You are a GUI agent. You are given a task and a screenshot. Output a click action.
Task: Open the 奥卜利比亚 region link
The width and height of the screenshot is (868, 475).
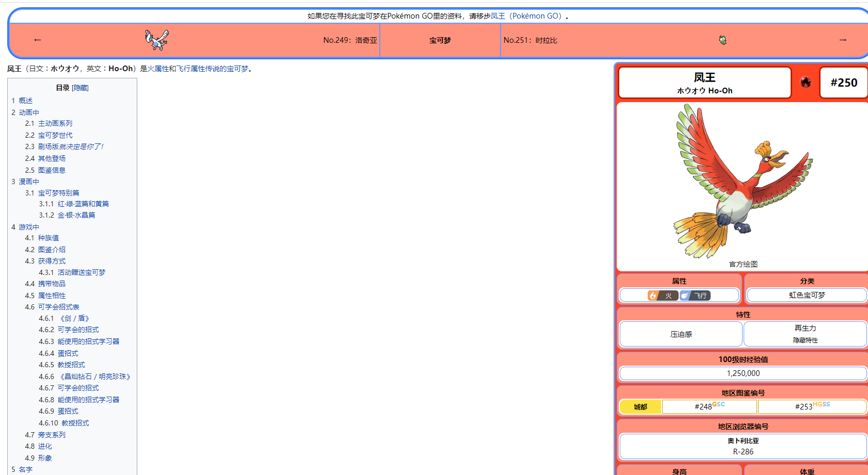click(x=743, y=441)
